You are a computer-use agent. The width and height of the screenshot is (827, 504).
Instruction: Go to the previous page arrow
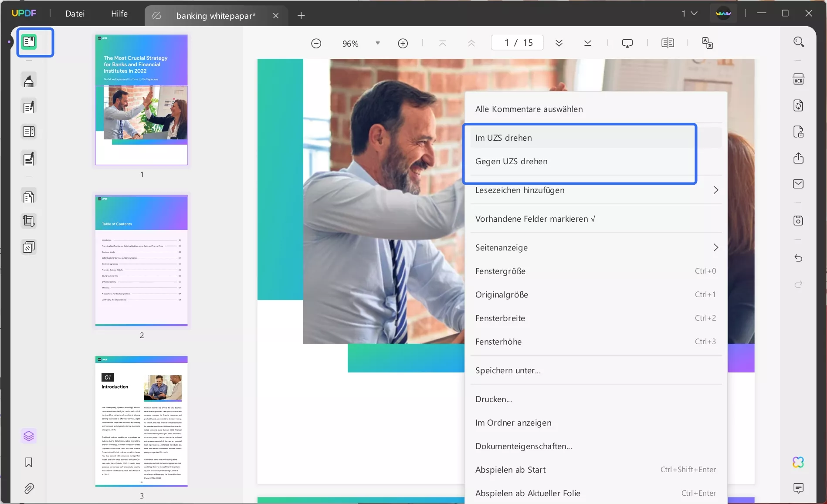(471, 43)
